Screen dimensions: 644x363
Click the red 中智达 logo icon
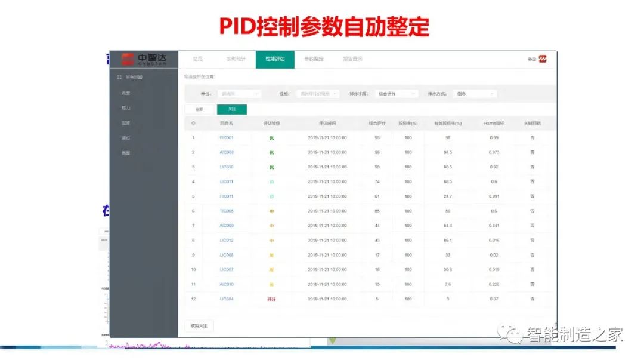tap(128, 59)
